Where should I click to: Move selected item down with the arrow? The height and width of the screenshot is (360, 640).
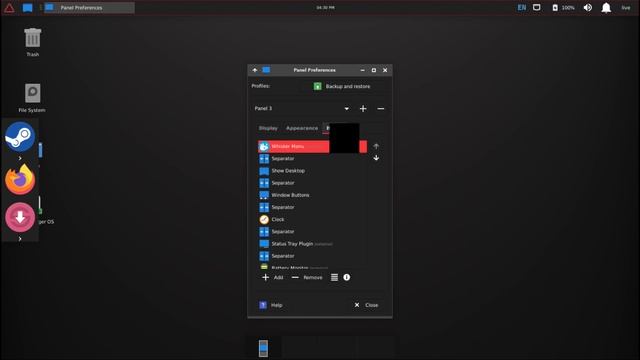(376, 158)
